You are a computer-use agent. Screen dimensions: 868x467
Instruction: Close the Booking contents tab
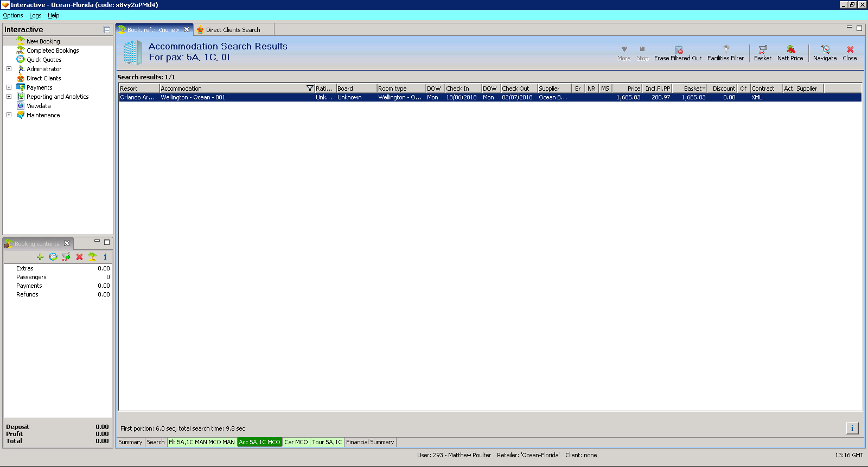coord(67,243)
